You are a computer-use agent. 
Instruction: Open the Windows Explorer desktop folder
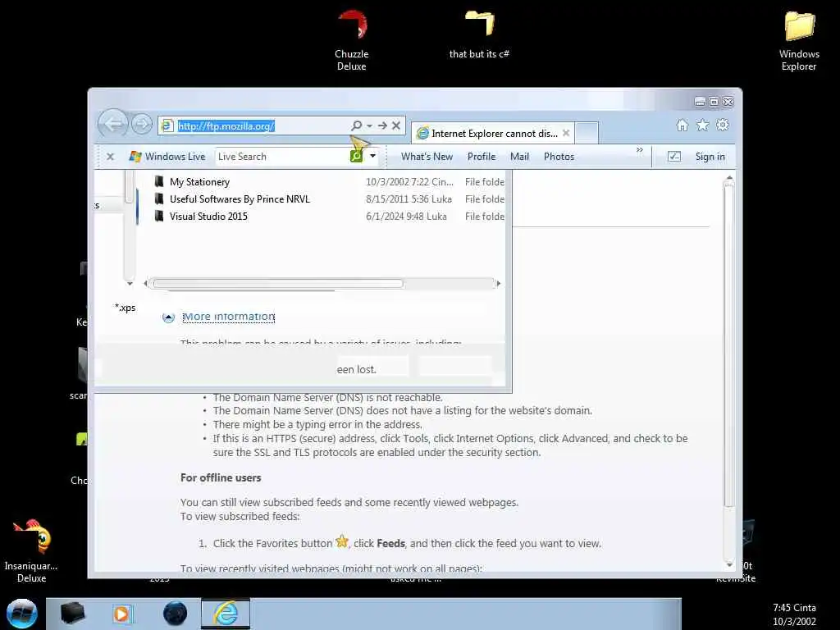pyautogui.click(x=799, y=41)
